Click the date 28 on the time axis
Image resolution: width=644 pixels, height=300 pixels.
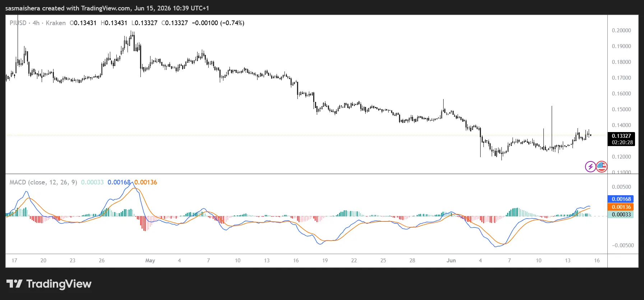tap(412, 261)
